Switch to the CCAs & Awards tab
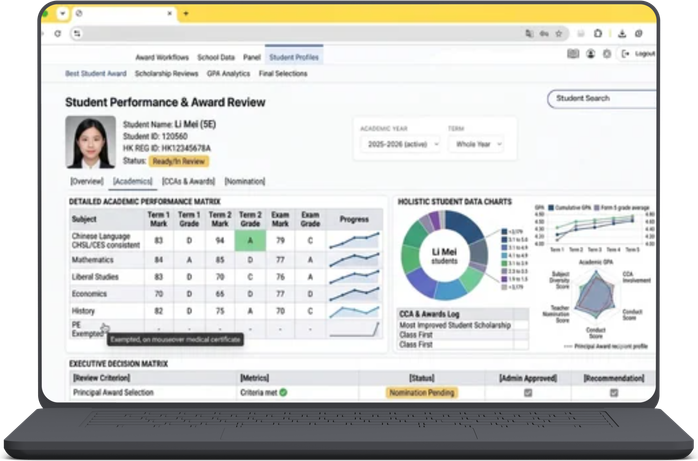698x461 pixels. coord(188,181)
